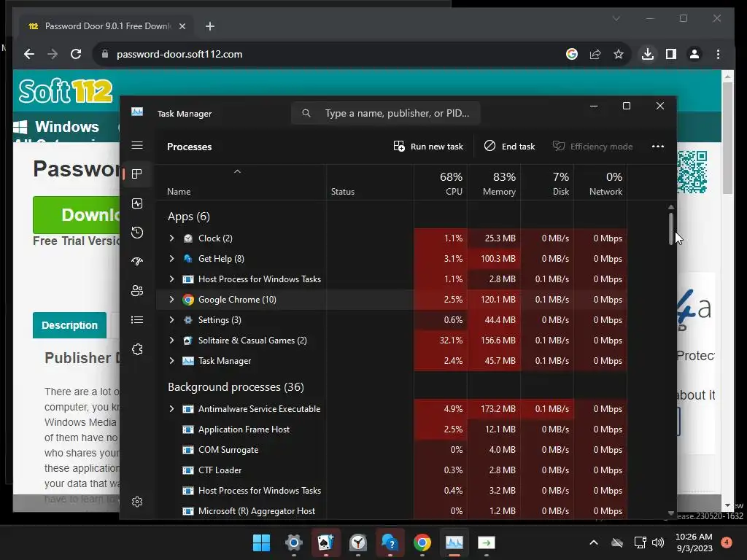Click the search magnifier icon in Task Manager
747x560 pixels.
(306, 113)
